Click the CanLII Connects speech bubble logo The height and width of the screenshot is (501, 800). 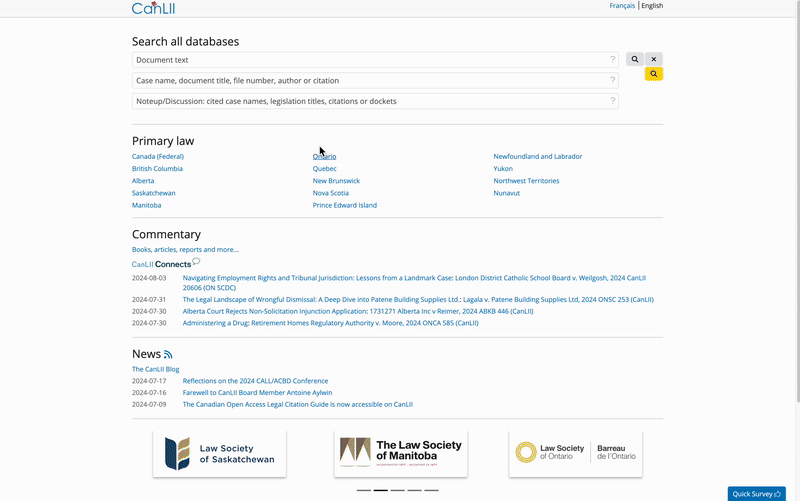click(x=166, y=263)
